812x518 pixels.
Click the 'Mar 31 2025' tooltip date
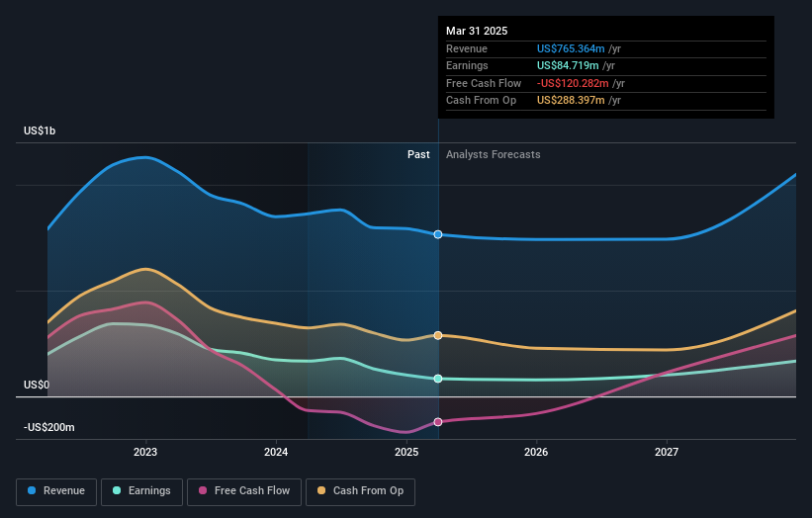coord(477,31)
